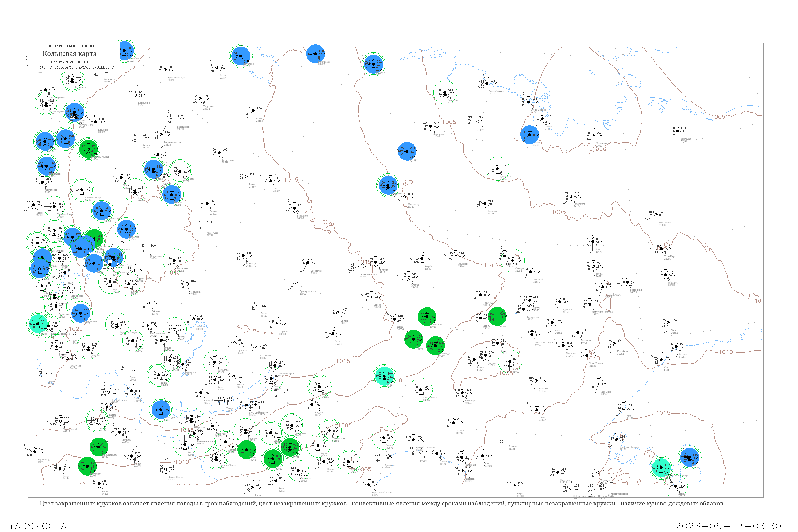Click the legend caption starting 'Цвет закрашенных кружков'
The width and height of the screenshot is (798, 532).
click(x=382, y=504)
